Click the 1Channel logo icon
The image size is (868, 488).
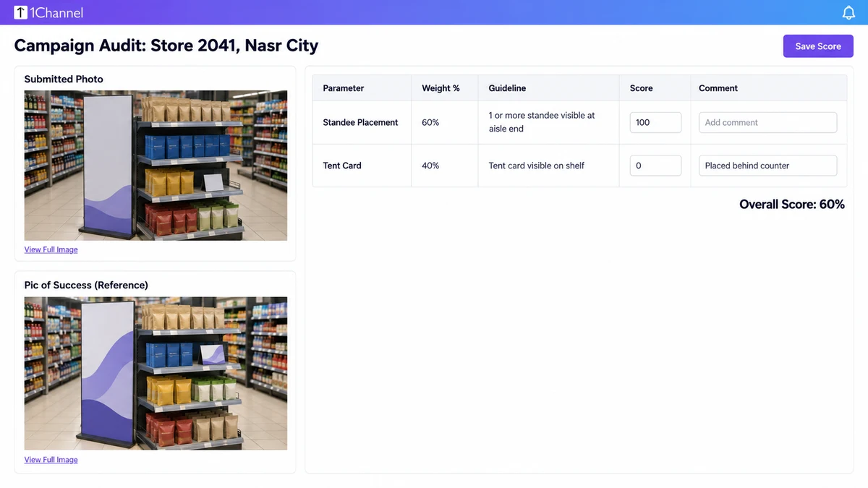[20, 12]
